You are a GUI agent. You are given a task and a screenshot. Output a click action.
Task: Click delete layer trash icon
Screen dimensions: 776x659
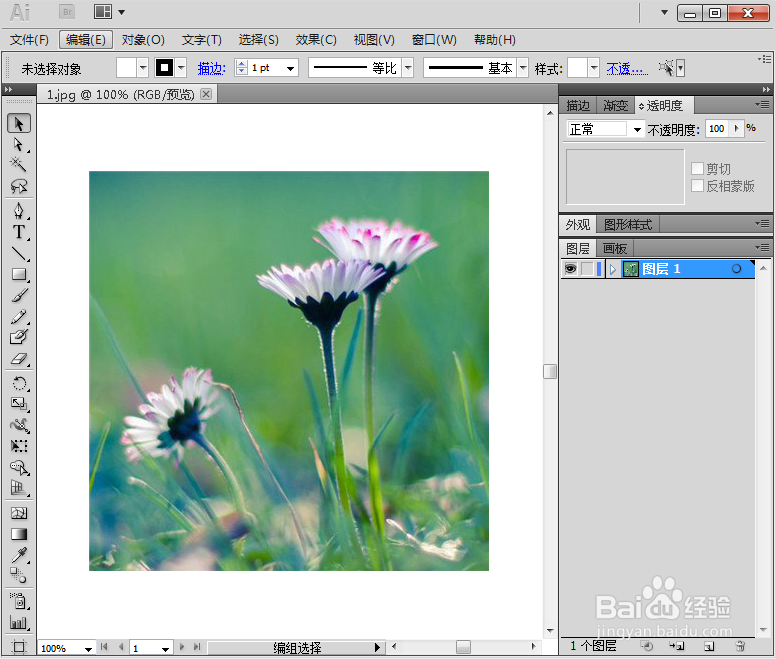740,646
